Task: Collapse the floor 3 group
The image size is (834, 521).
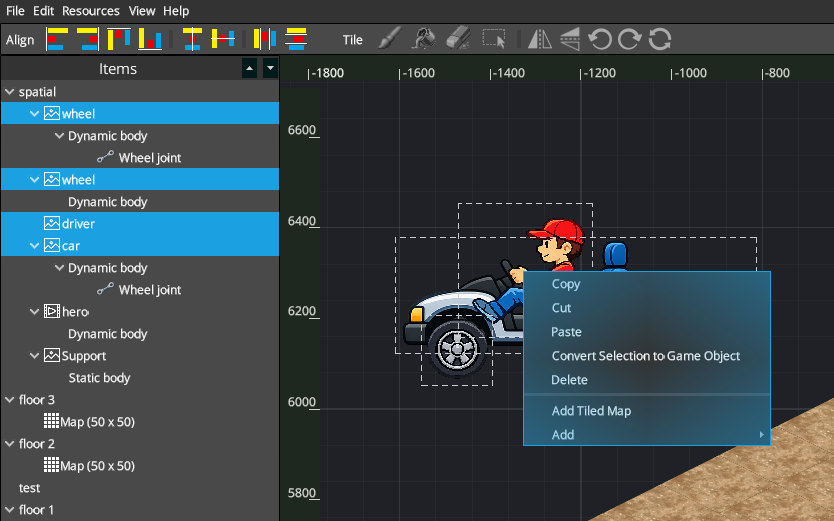Action: [10, 400]
